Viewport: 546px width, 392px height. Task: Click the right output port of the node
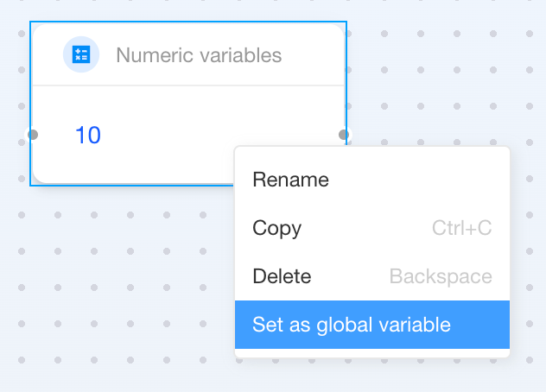tap(344, 135)
